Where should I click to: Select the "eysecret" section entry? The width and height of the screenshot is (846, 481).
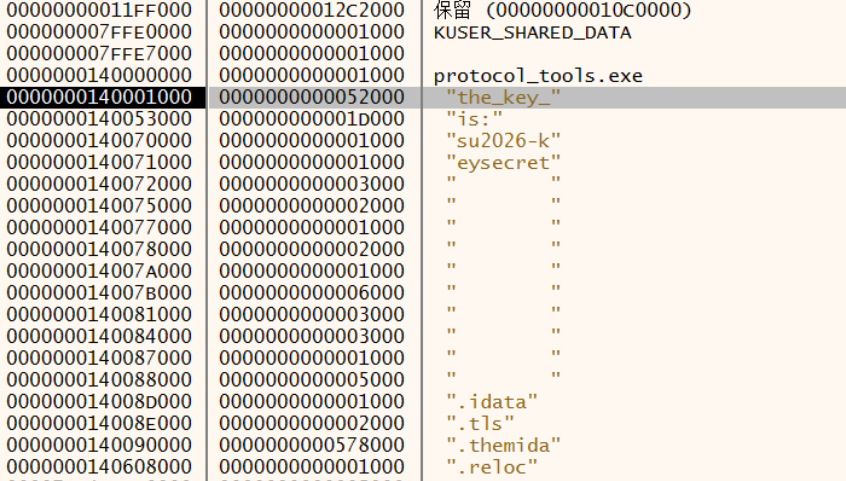tap(504, 163)
